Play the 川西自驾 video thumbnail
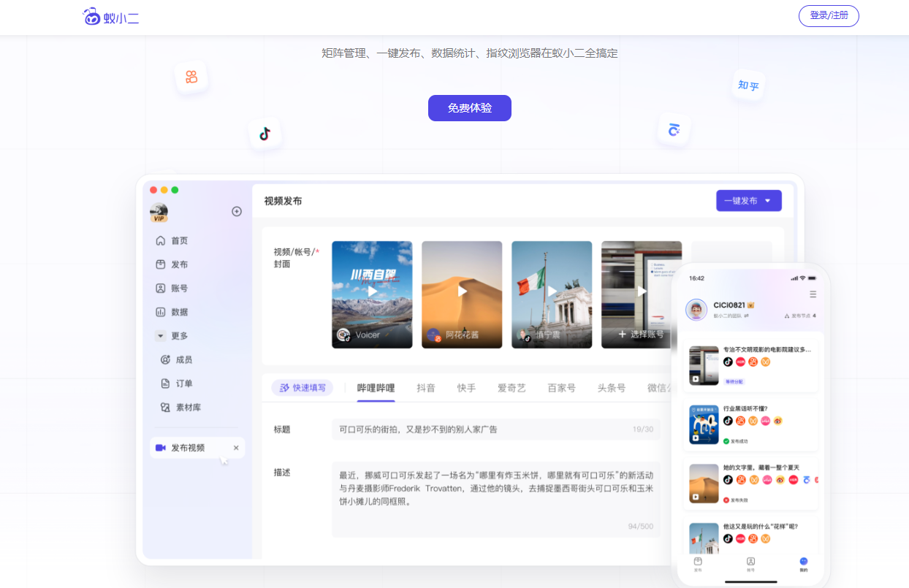The height and width of the screenshot is (588, 909). click(x=372, y=291)
